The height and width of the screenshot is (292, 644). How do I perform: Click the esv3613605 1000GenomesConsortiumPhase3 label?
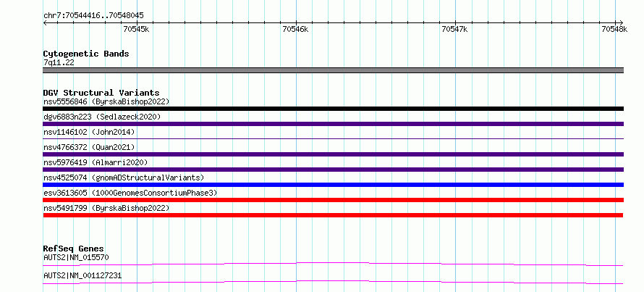[130, 193]
